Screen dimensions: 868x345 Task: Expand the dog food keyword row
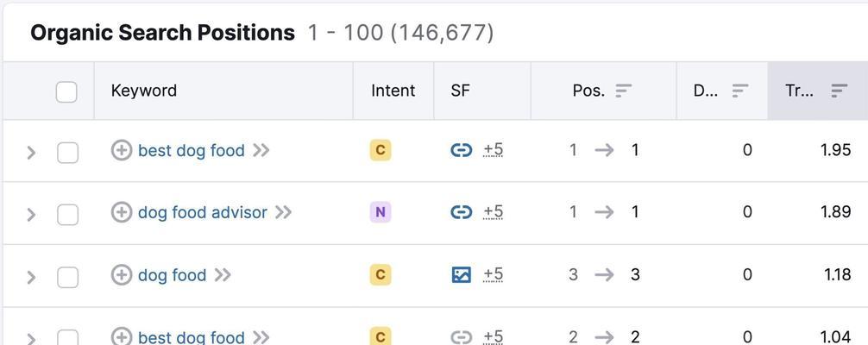[x=32, y=277]
